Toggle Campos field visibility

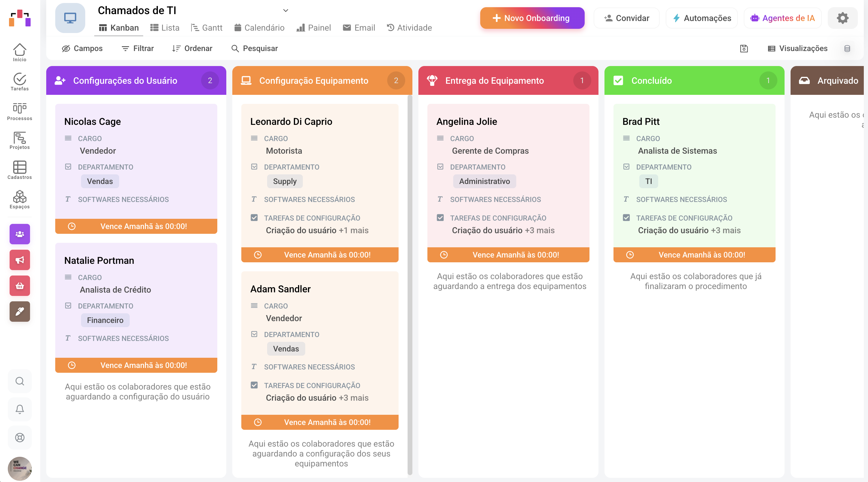[x=82, y=49]
